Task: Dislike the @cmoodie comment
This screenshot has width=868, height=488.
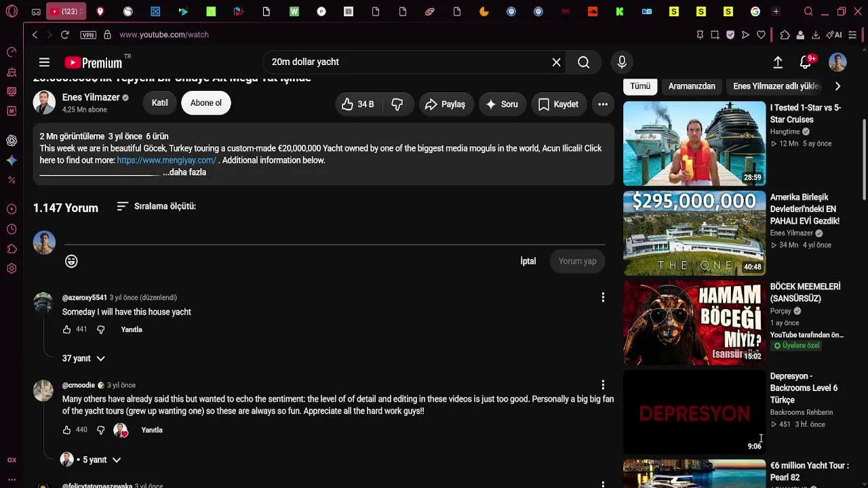Action: (x=101, y=430)
